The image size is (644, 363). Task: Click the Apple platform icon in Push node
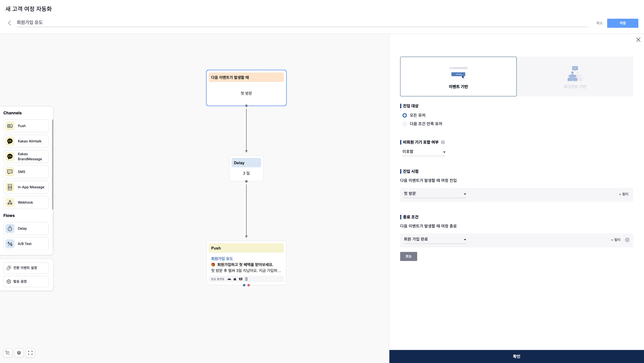pos(235,279)
